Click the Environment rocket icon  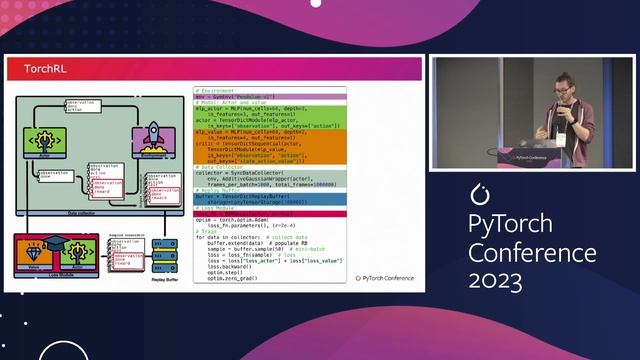[x=154, y=138]
